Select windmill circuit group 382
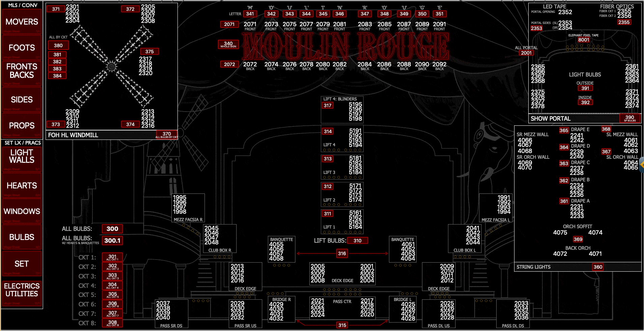 (x=57, y=62)
